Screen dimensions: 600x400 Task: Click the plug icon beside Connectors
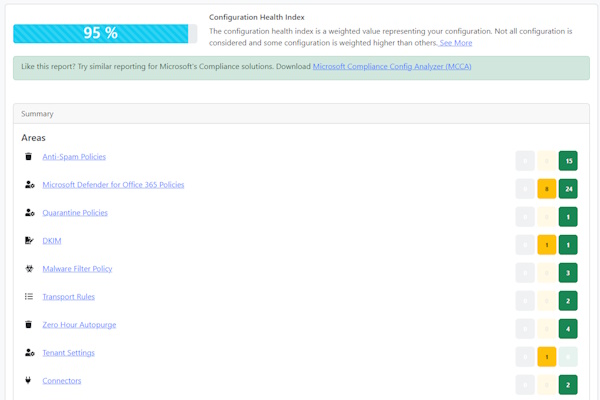(x=29, y=381)
